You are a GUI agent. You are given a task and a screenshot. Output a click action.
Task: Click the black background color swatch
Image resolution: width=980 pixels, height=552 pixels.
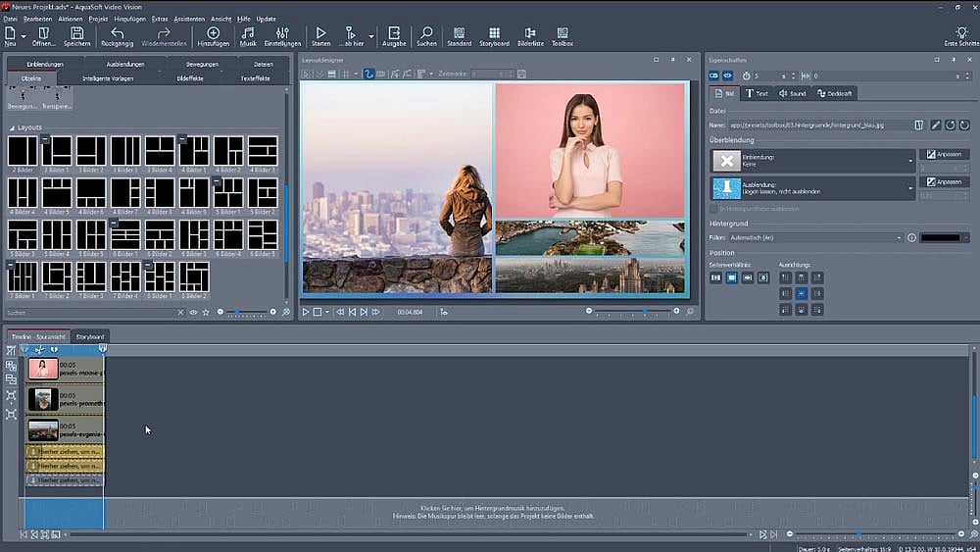point(941,237)
